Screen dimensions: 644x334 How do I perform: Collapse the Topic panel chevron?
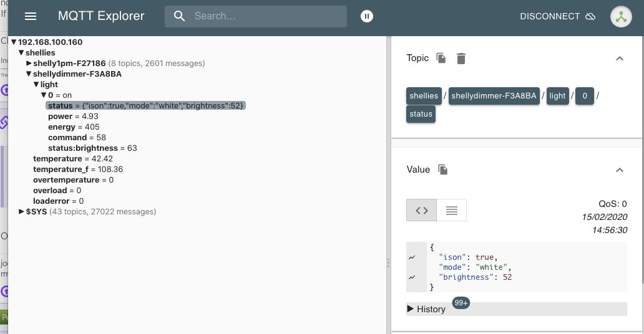[620, 59]
